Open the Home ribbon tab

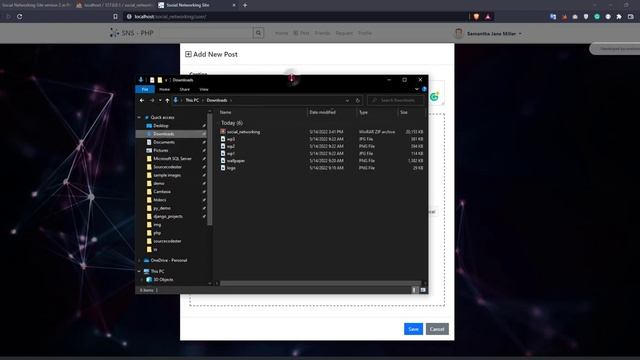pos(164,89)
